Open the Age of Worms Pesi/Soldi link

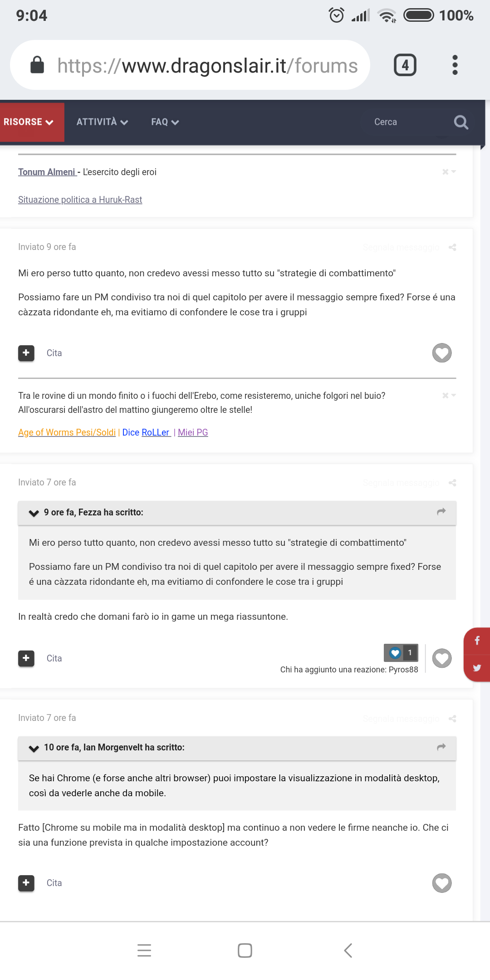click(x=67, y=432)
